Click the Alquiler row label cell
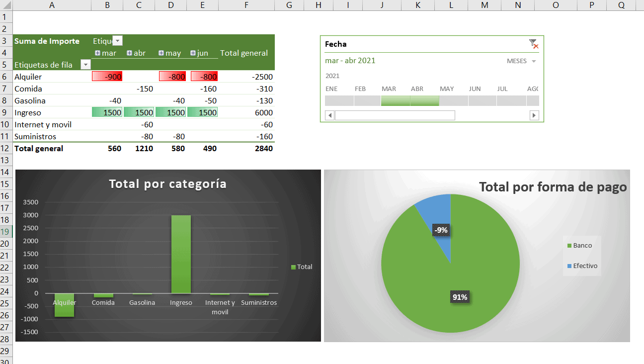This screenshot has width=644, height=364. tap(52, 77)
